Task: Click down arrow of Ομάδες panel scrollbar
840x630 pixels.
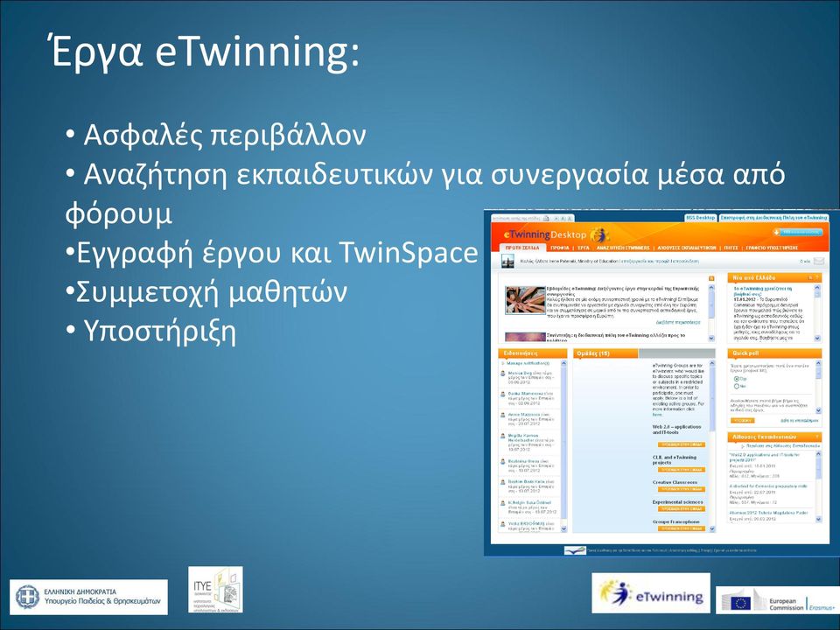Action: pyautogui.click(x=712, y=528)
